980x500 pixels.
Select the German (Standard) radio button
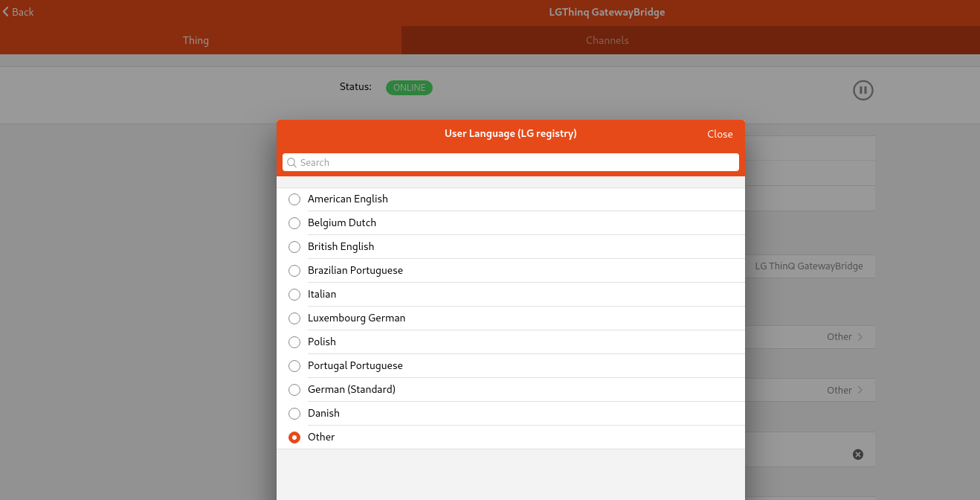[294, 390]
